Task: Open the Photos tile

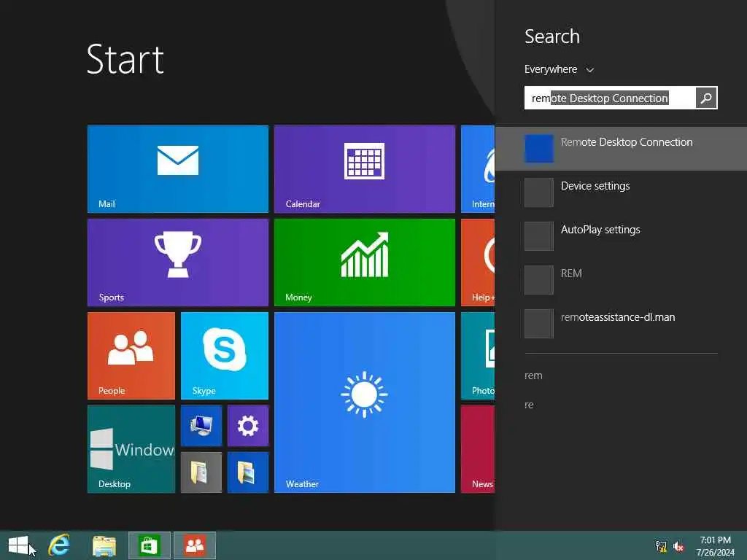Action: [478, 356]
